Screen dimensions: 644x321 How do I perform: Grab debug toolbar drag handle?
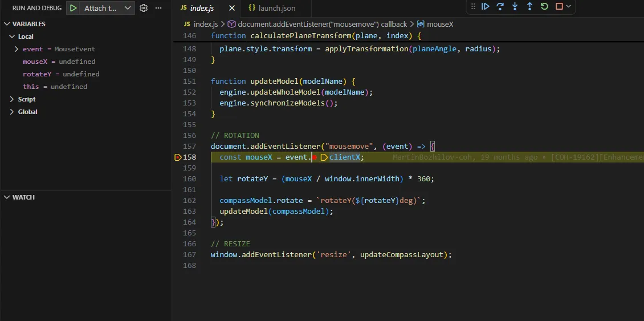point(473,6)
